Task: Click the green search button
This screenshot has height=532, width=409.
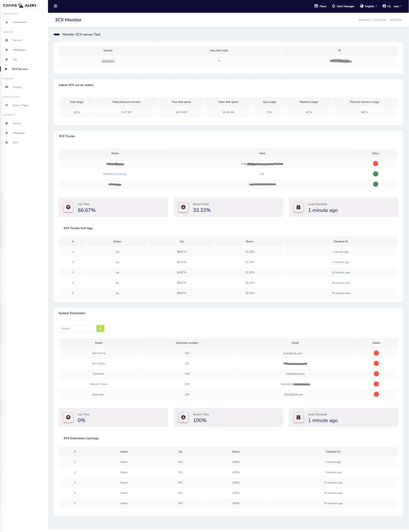Action: pos(100,329)
